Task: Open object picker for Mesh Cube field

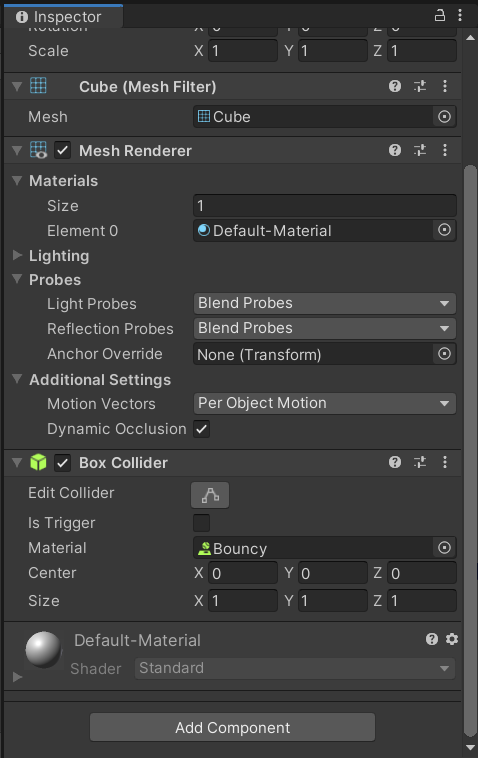Action: pyautogui.click(x=444, y=117)
